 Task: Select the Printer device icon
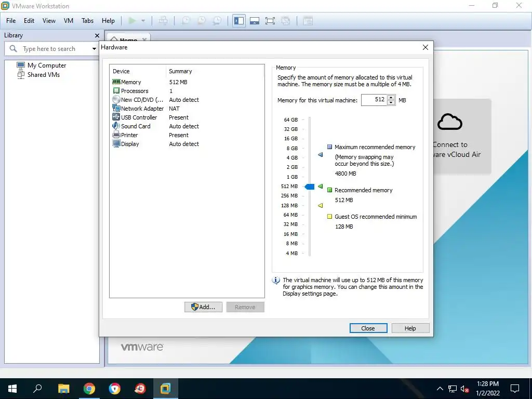click(116, 135)
